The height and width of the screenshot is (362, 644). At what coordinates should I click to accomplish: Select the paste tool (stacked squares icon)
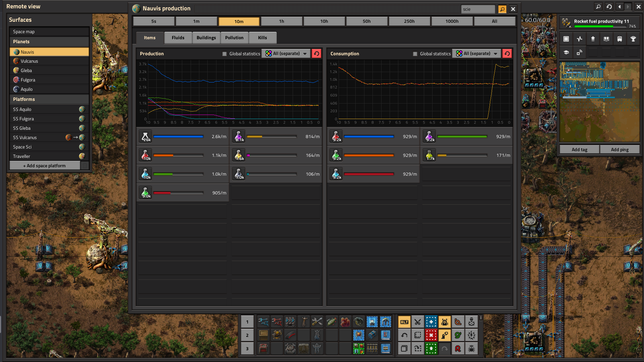pyautogui.click(x=404, y=349)
